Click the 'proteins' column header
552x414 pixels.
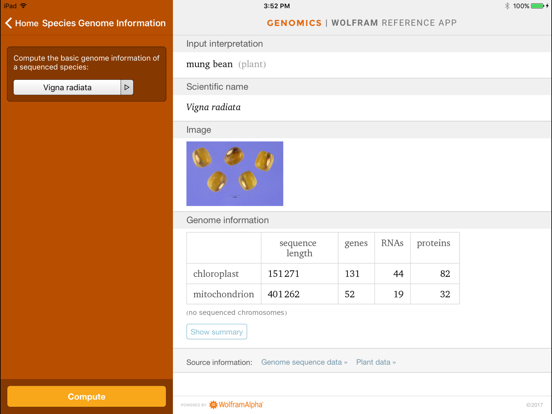433,243
